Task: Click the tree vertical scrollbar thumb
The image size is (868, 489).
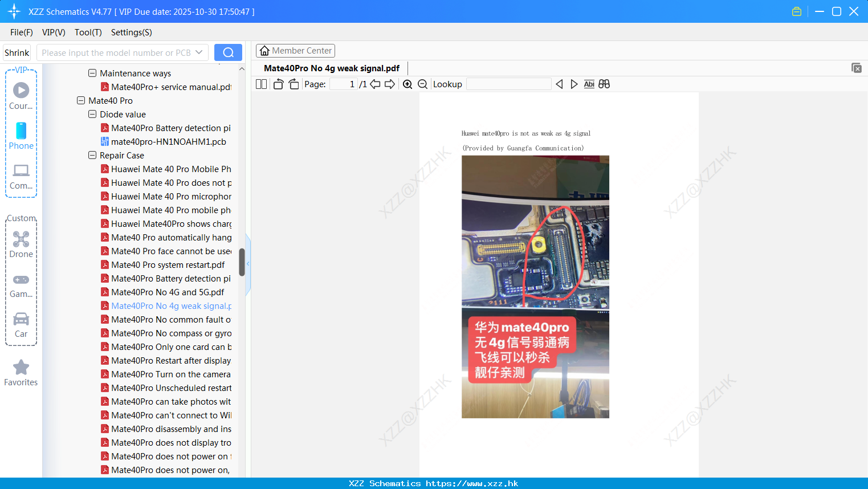Action: [x=242, y=262]
